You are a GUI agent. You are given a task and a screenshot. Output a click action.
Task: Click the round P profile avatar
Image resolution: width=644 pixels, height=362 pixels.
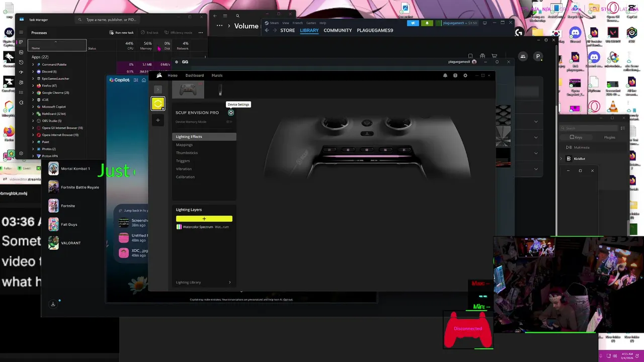pos(538,57)
